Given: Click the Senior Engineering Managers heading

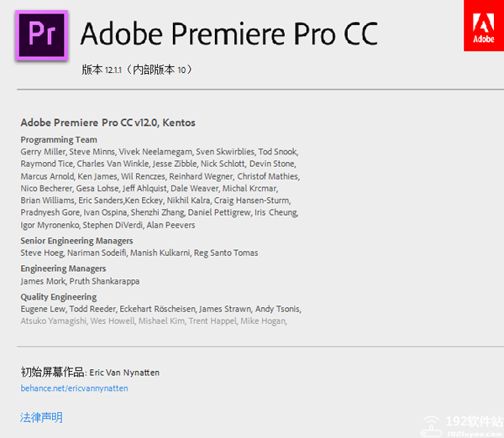Looking at the screenshot, I should 76,241.
